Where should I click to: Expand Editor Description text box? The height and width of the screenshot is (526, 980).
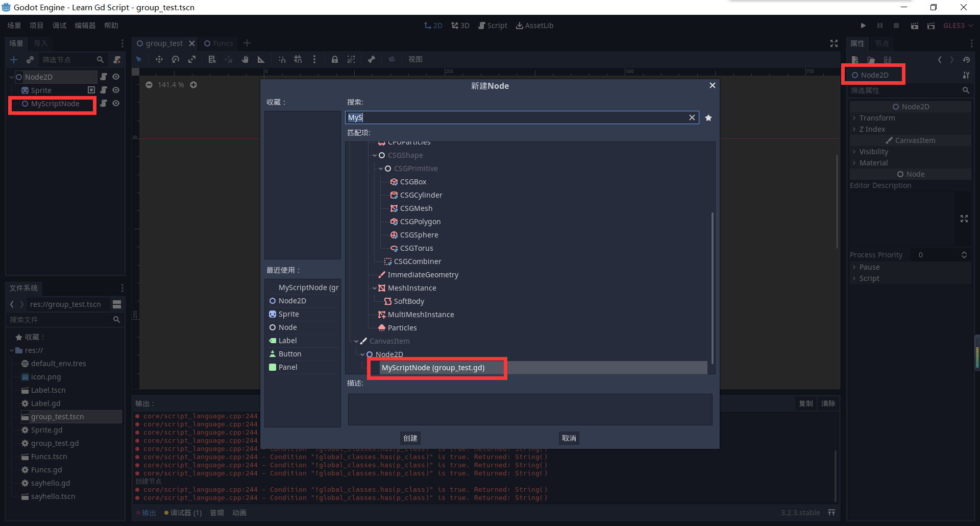964,219
